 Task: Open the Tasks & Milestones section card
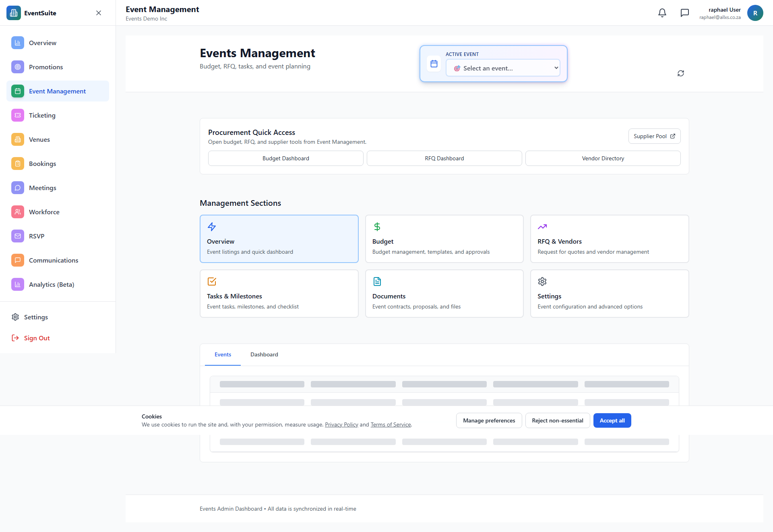279,294
